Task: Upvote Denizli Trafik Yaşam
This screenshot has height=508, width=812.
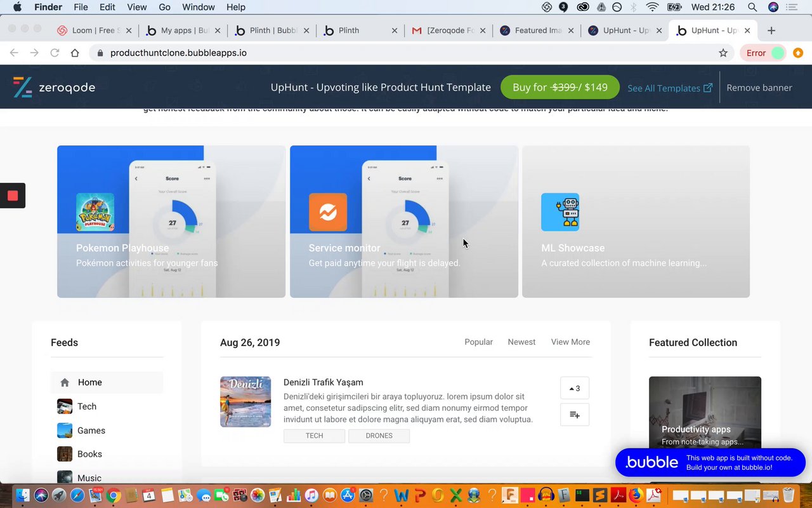Action: click(575, 388)
